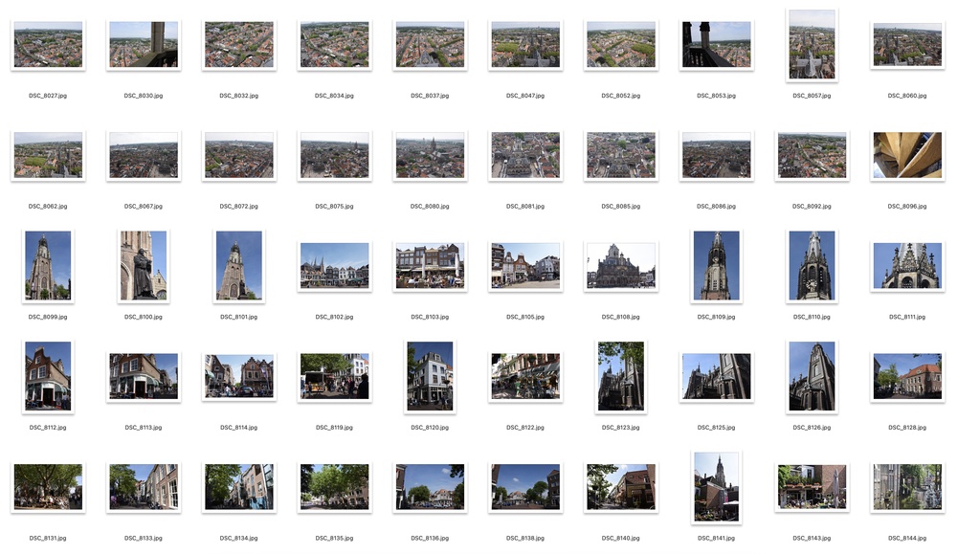
Task: Select the DSC_8103.jpg terrace cafes thumbnail
Action: [x=430, y=265]
